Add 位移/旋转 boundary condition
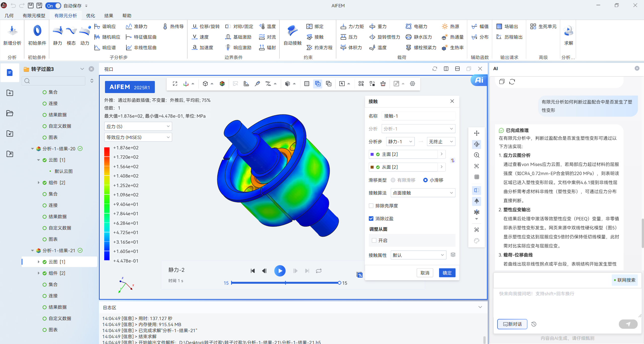The image size is (644, 344). click(206, 26)
